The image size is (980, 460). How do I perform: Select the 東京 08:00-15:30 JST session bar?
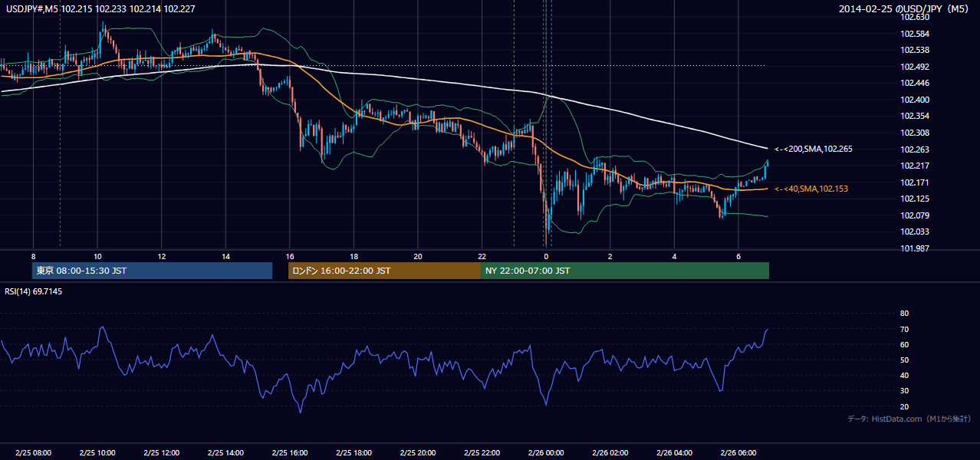tap(153, 271)
